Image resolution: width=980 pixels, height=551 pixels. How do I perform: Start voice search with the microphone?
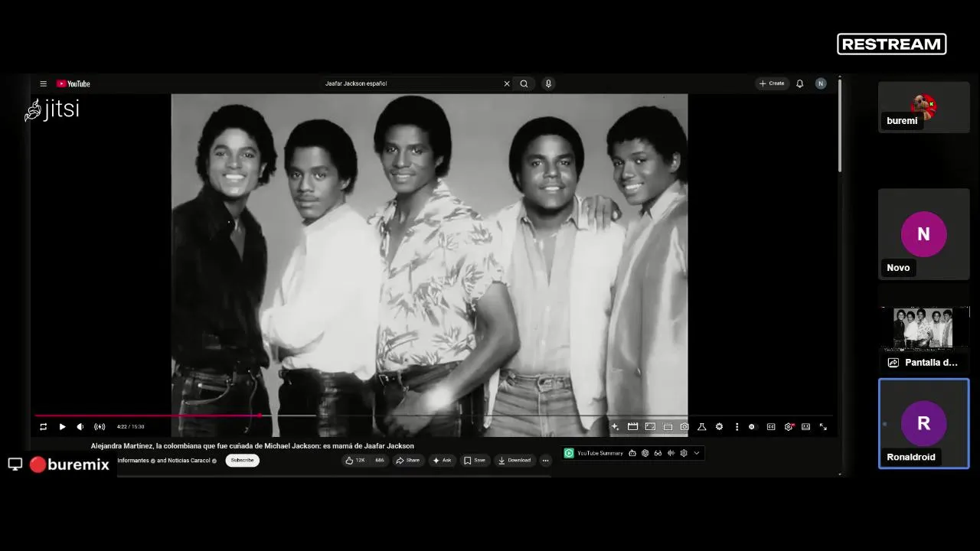tap(548, 83)
